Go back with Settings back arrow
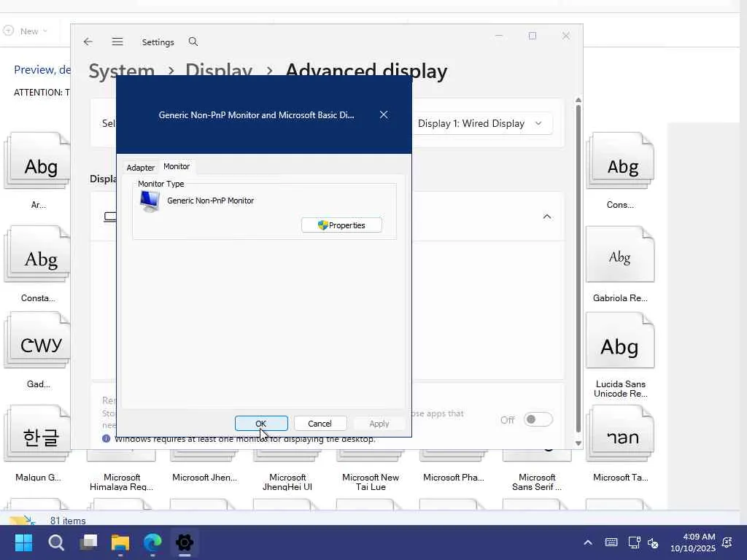 point(88,42)
